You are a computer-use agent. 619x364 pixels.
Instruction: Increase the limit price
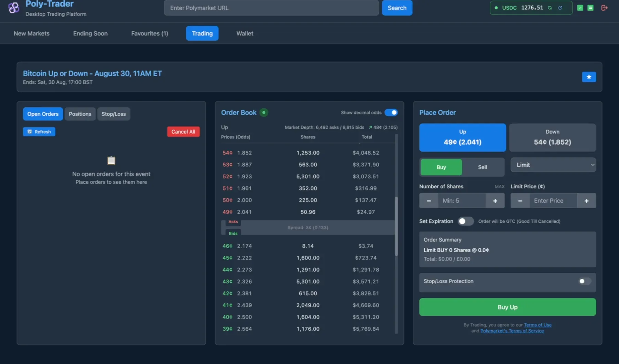pos(586,201)
